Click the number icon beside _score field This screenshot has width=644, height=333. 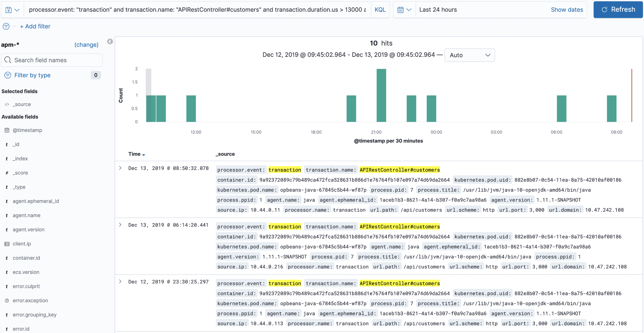click(6, 173)
